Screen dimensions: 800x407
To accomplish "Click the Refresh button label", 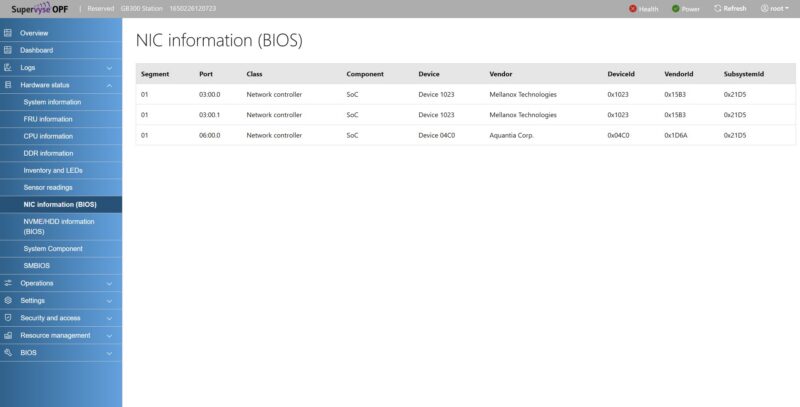I will pos(735,9).
